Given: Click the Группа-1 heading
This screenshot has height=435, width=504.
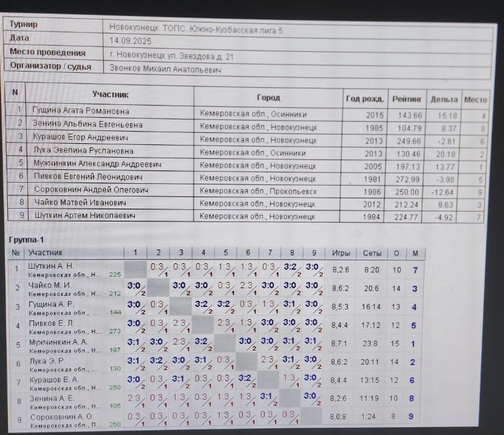Looking at the screenshot, I should point(26,240).
